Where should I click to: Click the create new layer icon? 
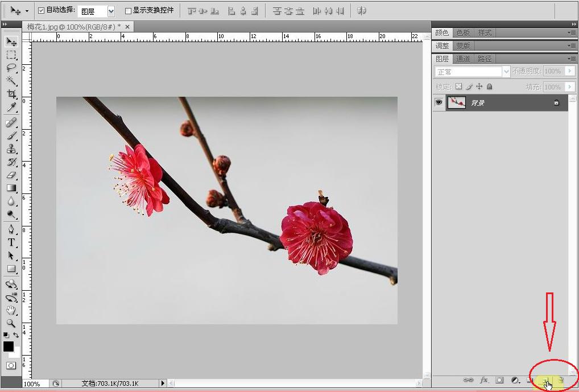545,380
